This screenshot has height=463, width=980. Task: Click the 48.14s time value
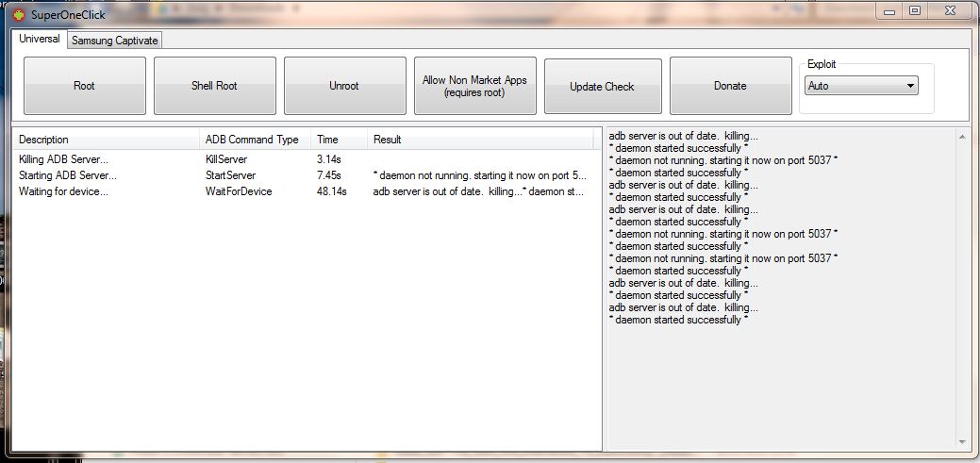tap(331, 191)
